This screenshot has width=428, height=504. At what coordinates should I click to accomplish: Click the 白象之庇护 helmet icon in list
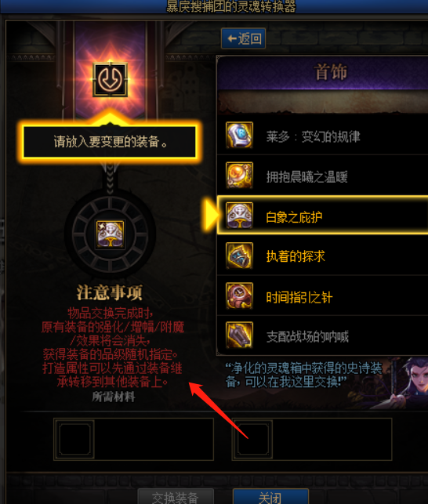click(x=239, y=216)
